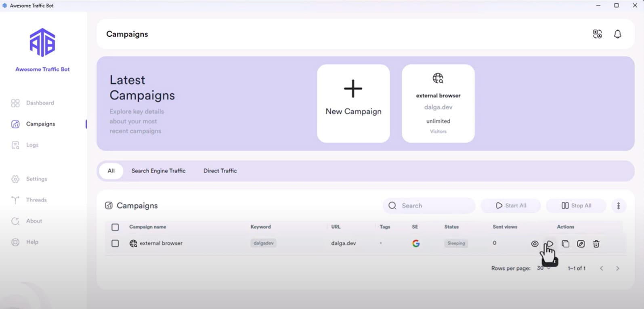The image size is (644, 309).
Task: Open the notifications bell icon
Action: [617, 34]
